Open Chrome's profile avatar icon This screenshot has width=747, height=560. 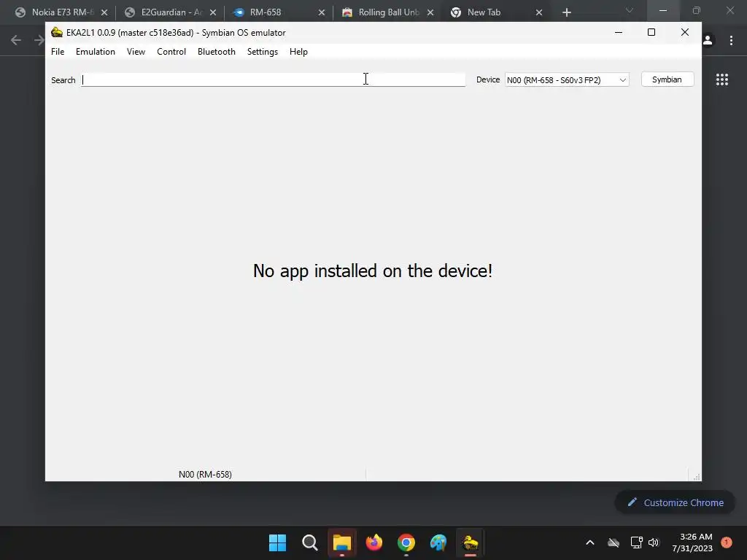(708, 41)
